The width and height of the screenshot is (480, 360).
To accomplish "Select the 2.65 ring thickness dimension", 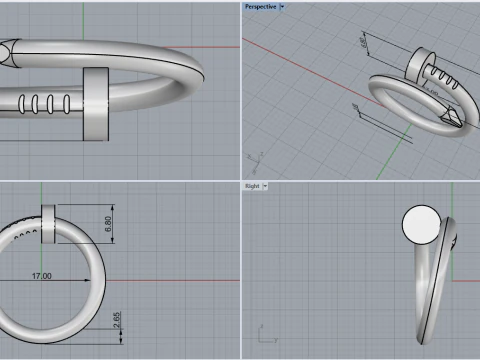I will (117, 320).
